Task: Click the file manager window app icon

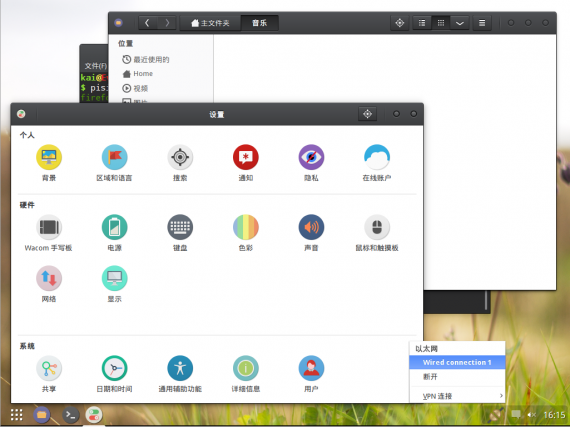Action: point(119,23)
